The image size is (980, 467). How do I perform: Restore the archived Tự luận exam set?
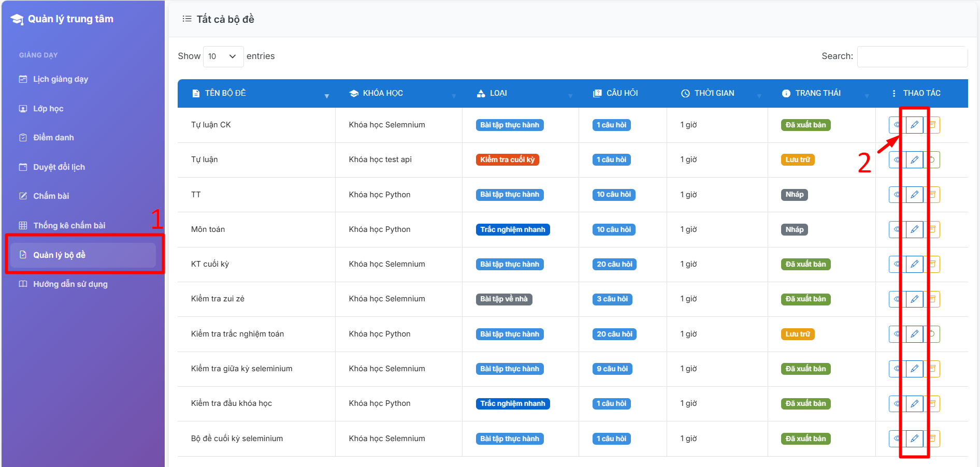932,159
